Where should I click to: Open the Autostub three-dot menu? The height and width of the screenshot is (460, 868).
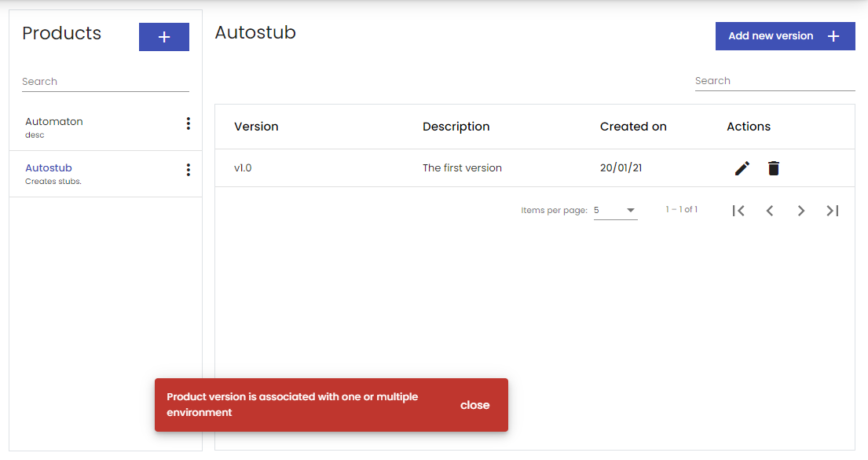pyautogui.click(x=189, y=170)
